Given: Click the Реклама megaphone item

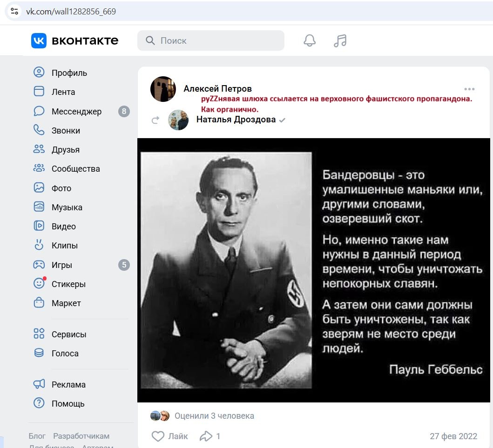Looking at the screenshot, I should pyautogui.click(x=68, y=385).
